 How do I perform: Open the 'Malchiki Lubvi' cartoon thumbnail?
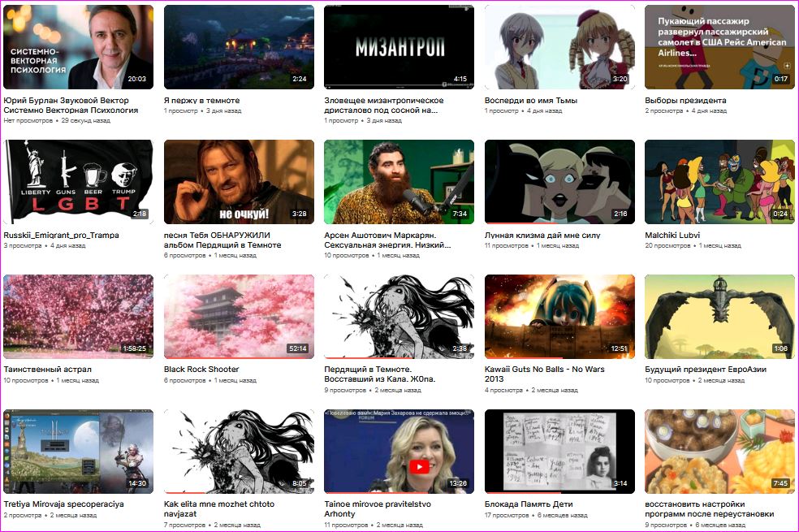pos(719,182)
